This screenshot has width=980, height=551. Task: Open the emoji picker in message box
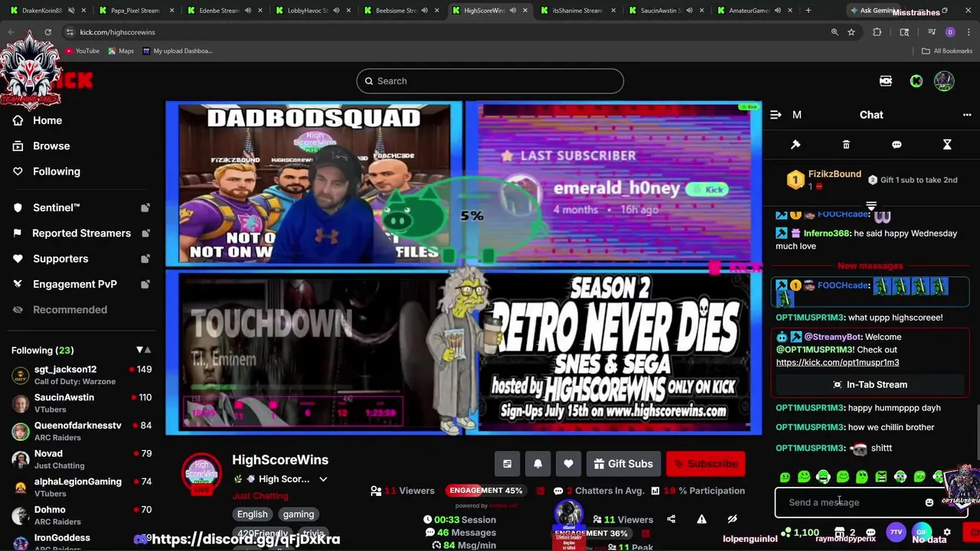point(929,503)
